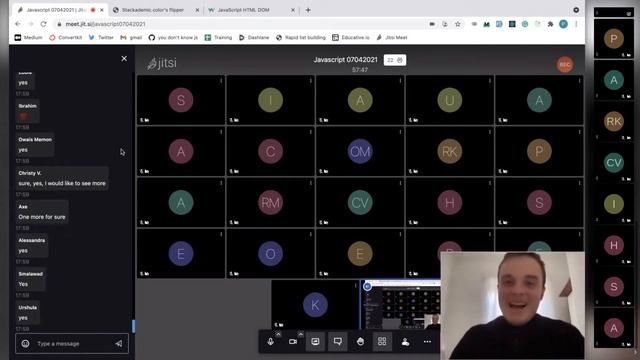
Task: Open three-dot menu on O tile
Action: click(x=311, y=234)
